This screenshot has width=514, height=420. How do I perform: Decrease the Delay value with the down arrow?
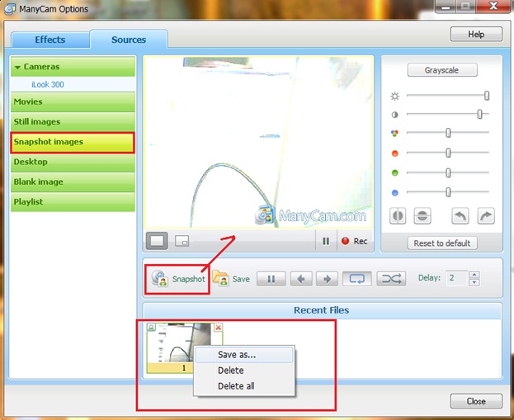click(474, 283)
